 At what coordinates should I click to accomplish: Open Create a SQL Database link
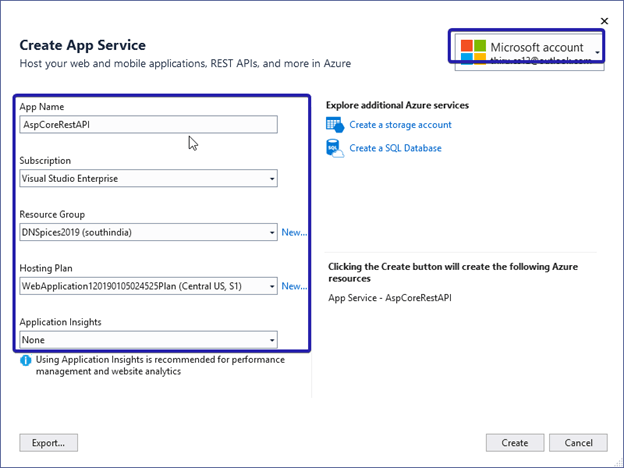click(395, 148)
